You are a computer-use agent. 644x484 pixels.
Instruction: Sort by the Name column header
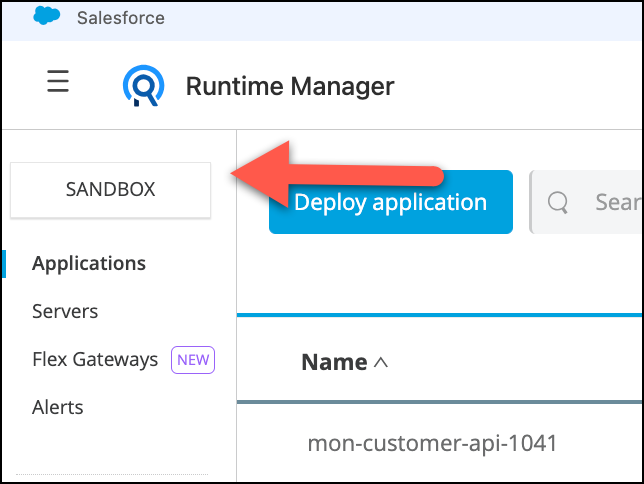click(334, 362)
